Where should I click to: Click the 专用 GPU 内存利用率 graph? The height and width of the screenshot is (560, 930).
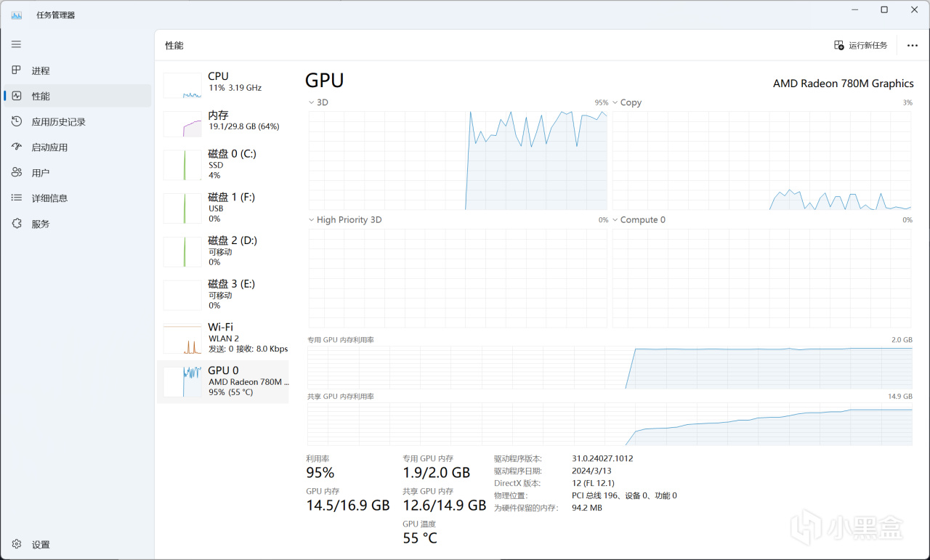tap(610, 367)
